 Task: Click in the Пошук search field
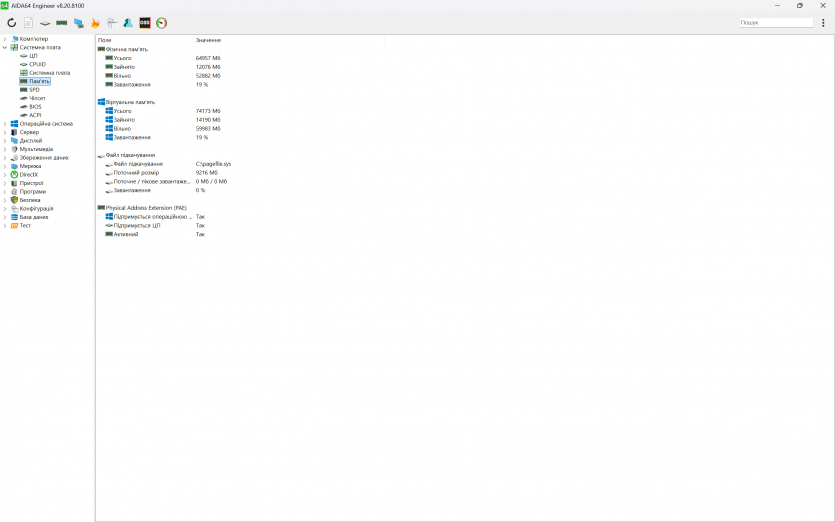tap(775, 23)
